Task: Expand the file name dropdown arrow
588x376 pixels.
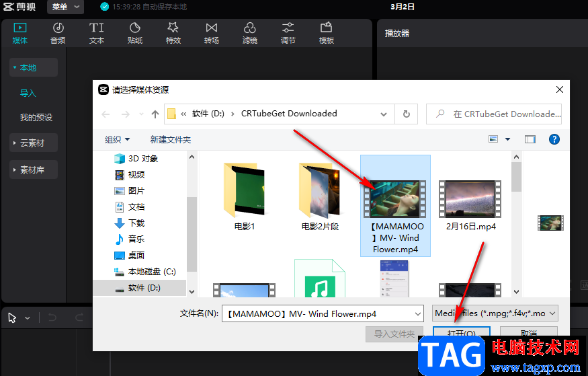Action: point(418,313)
